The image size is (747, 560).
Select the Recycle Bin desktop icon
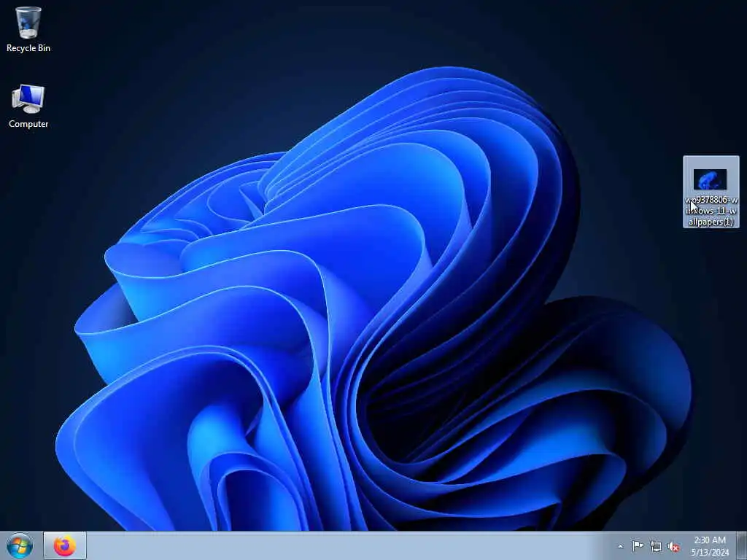[x=28, y=28]
